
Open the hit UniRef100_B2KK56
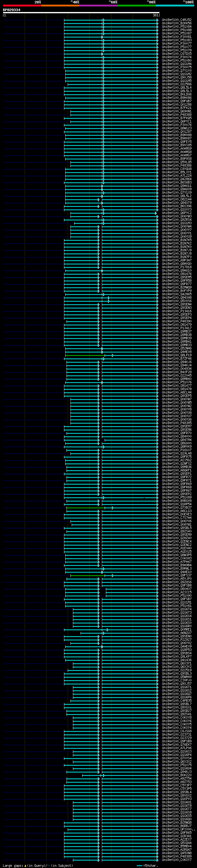coord(177,23)
